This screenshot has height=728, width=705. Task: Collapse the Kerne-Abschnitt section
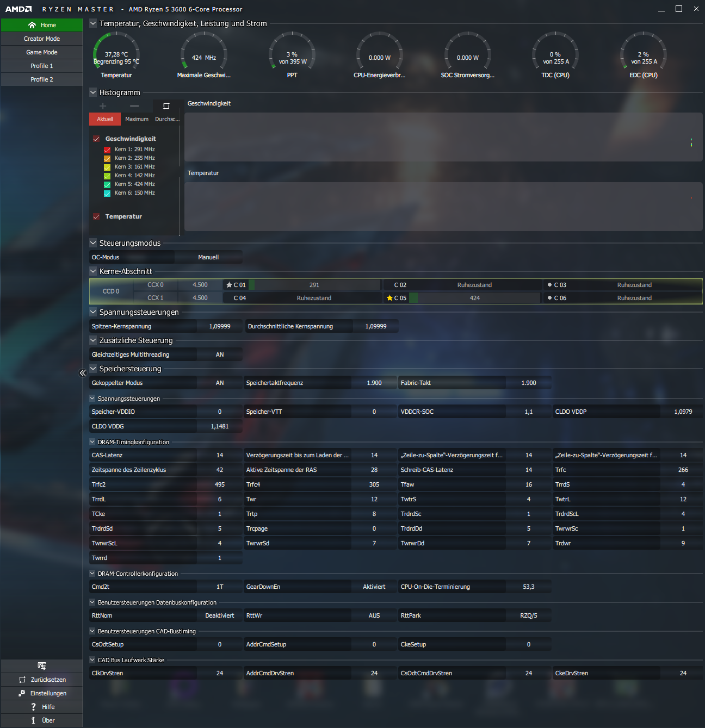(93, 271)
